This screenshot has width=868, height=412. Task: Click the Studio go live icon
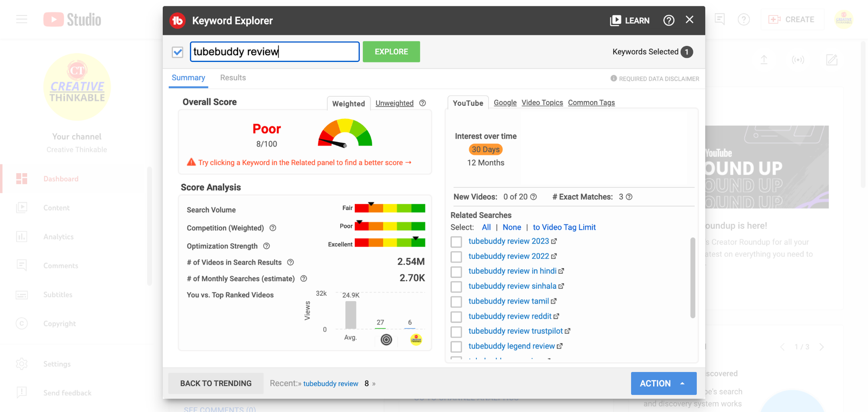tap(798, 60)
